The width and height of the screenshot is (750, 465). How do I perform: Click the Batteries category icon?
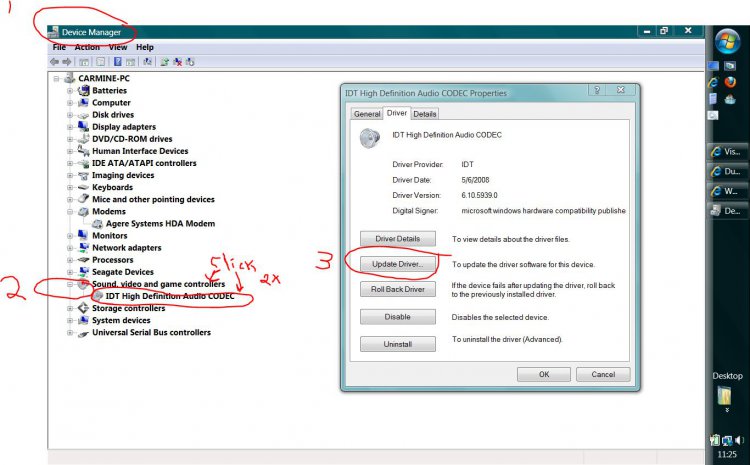(84, 90)
